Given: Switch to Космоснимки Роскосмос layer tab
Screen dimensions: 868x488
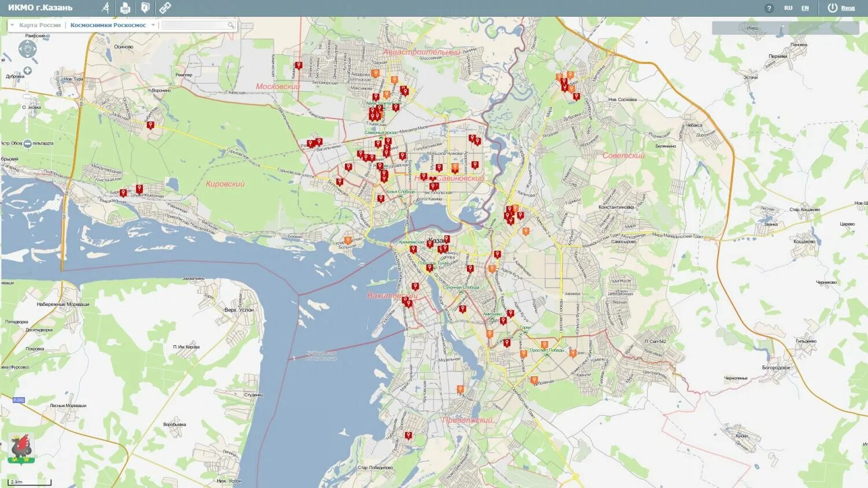Looking at the screenshot, I should click(x=108, y=25).
